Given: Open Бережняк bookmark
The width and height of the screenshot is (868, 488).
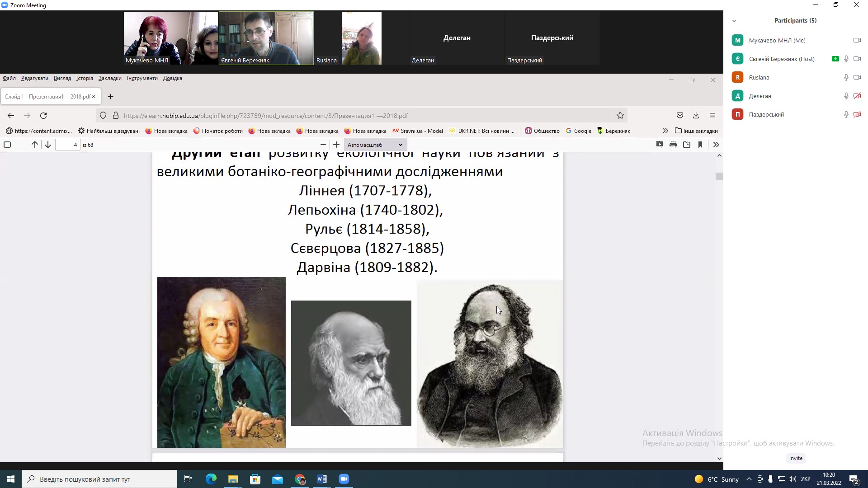Looking at the screenshot, I should coord(613,131).
